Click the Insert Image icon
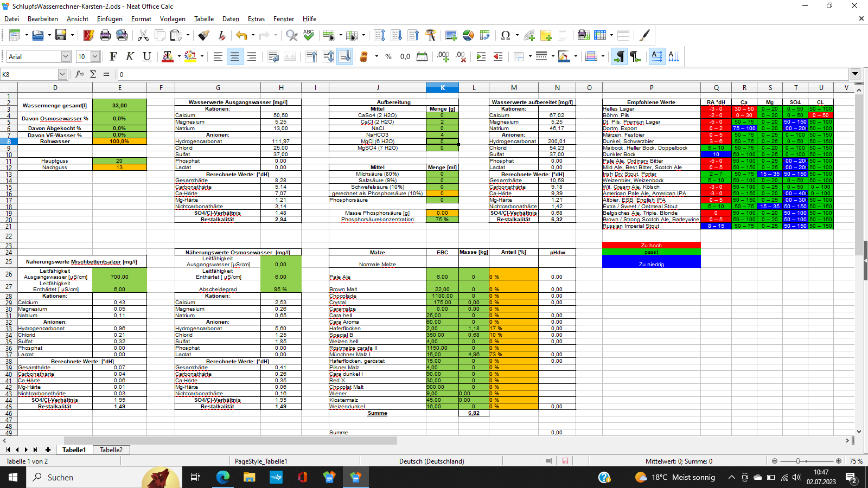Screen dimensions: 868x488 451,36
